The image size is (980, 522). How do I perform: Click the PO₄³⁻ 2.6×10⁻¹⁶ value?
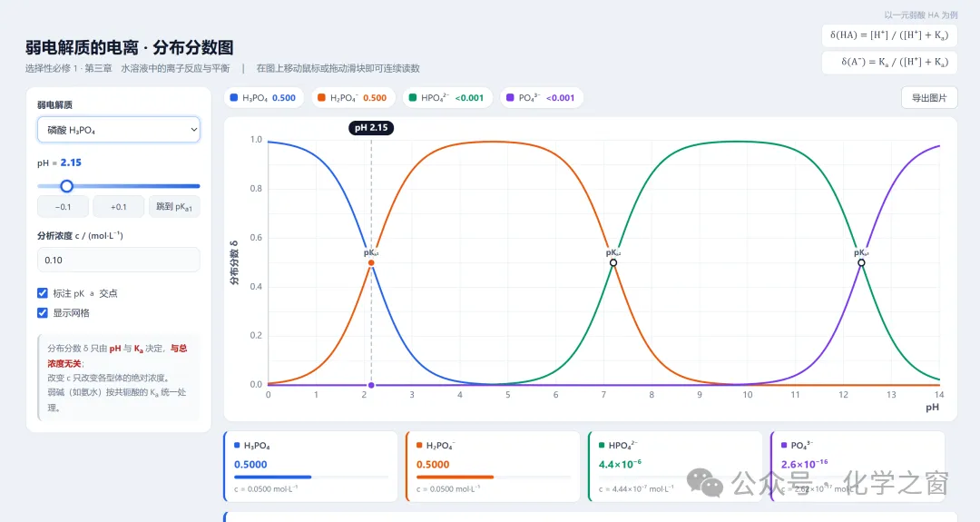(804, 464)
